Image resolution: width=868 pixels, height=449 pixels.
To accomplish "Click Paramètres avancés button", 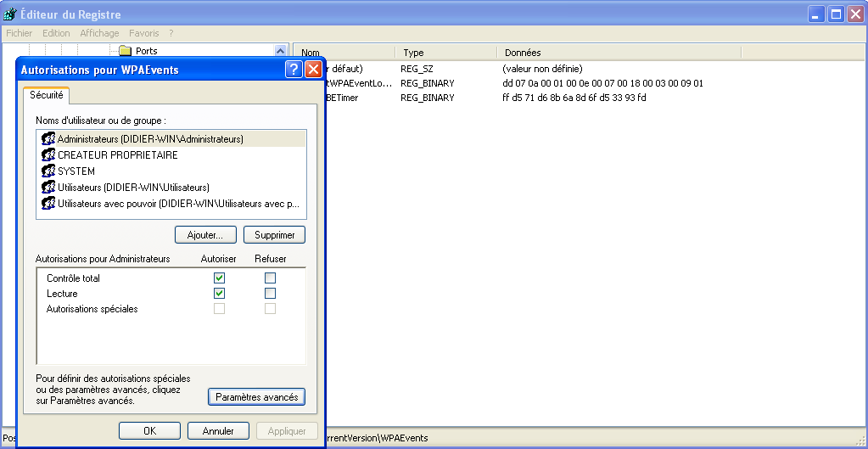I will pos(256,397).
